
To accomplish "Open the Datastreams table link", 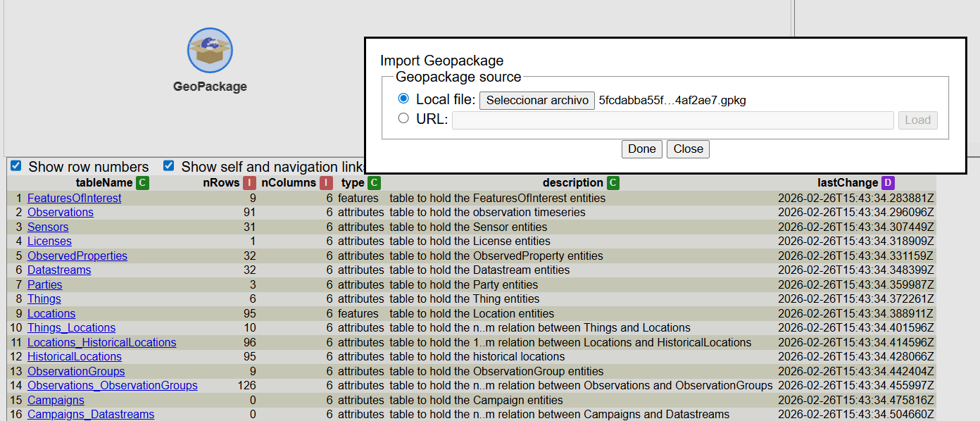I will point(59,270).
